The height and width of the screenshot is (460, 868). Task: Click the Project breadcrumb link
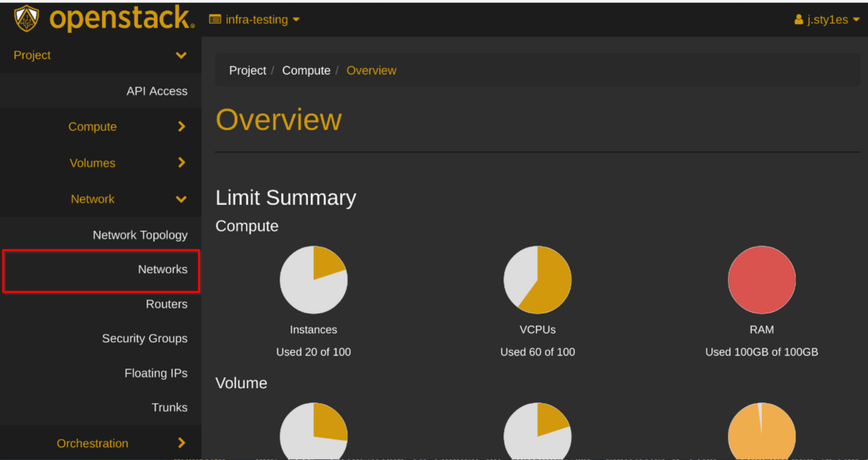(x=248, y=71)
